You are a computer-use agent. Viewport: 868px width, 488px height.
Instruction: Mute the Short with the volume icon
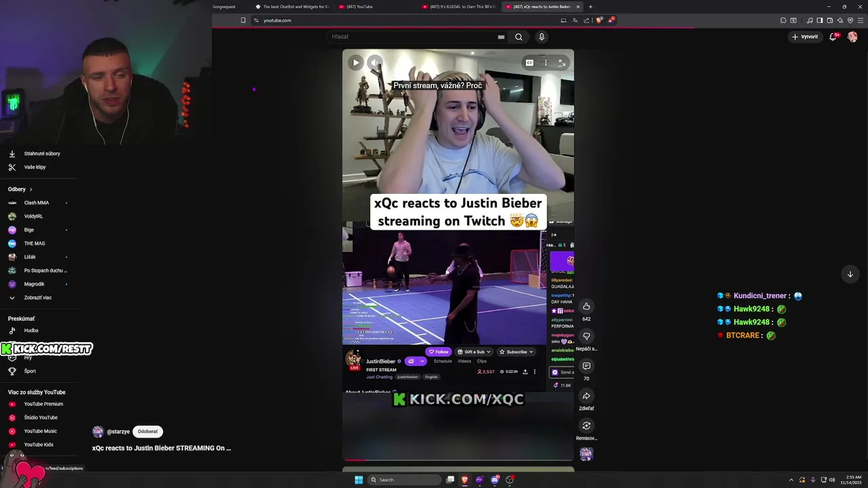click(375, 63)
